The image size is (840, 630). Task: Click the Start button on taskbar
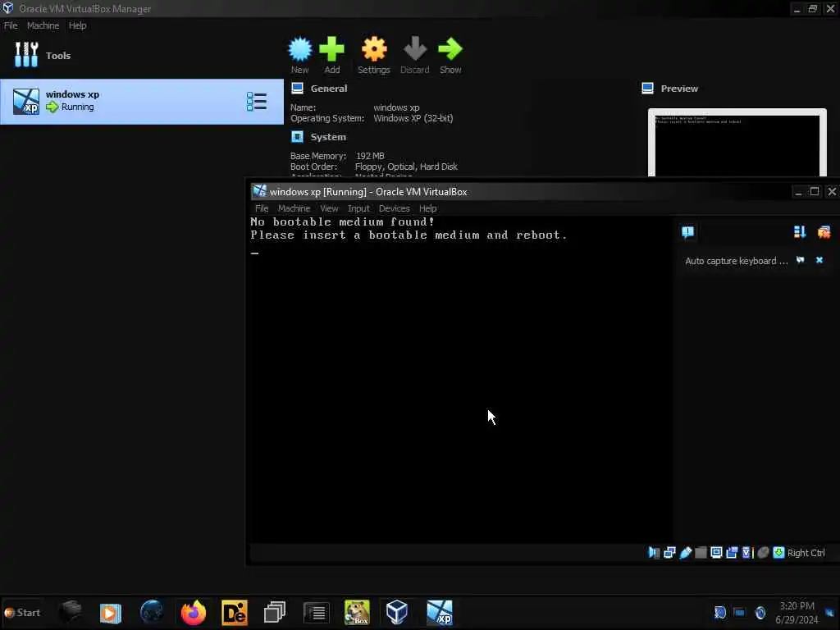point(22,612)
